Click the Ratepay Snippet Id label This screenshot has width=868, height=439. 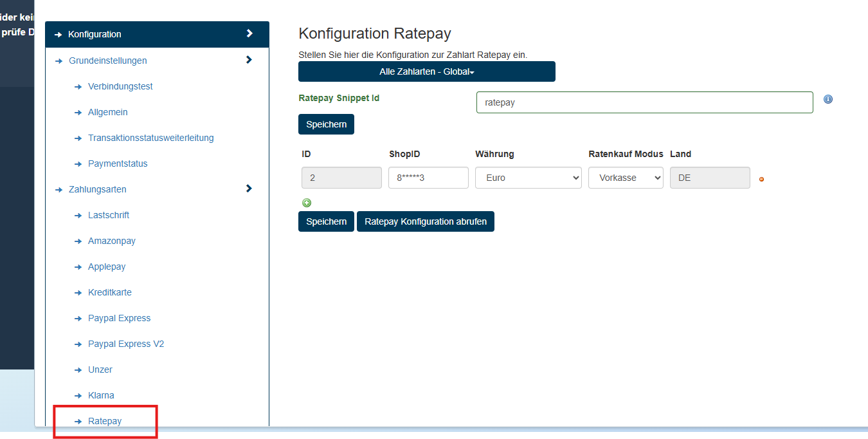[339, 98]
